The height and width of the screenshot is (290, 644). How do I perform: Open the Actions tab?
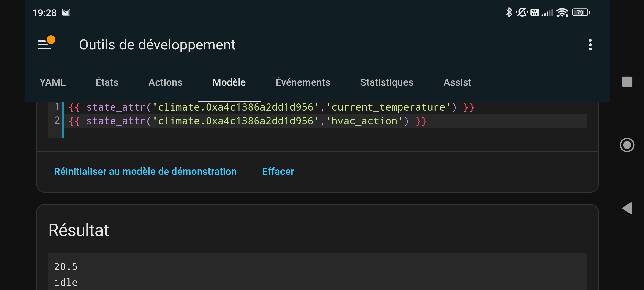click(165, 82)
